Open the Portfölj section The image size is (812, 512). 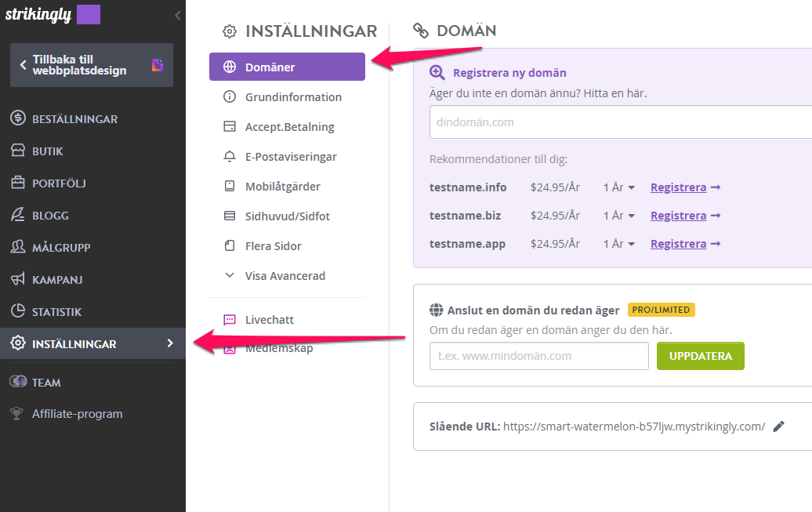(59, 183)
